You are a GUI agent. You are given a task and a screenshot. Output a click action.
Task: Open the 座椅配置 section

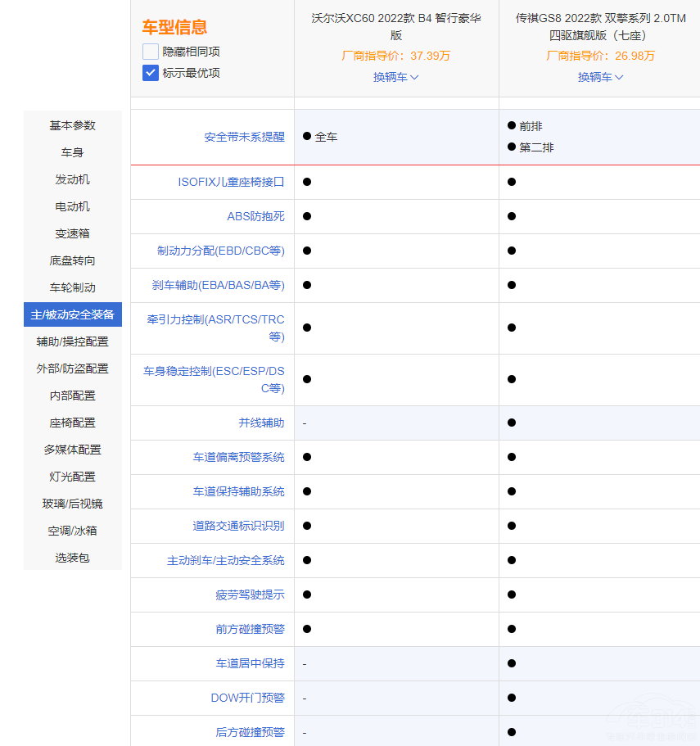click(x=72, y=423)
